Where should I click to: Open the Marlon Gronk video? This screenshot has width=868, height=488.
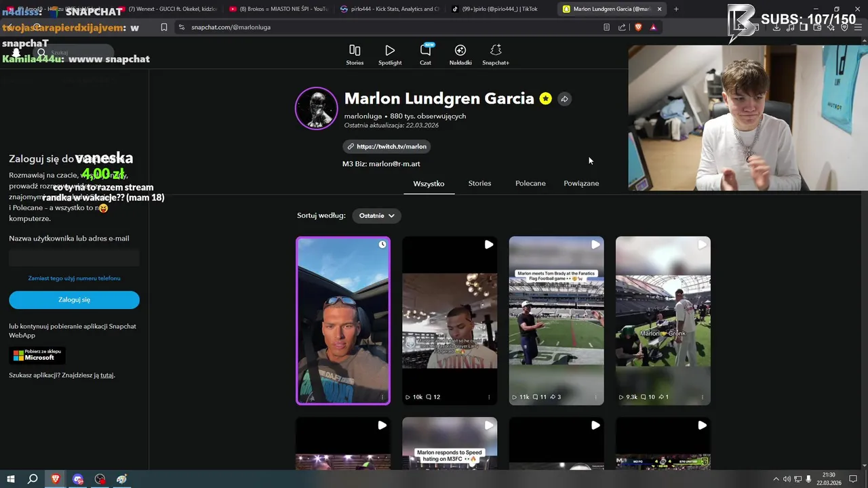pos(663,320)
